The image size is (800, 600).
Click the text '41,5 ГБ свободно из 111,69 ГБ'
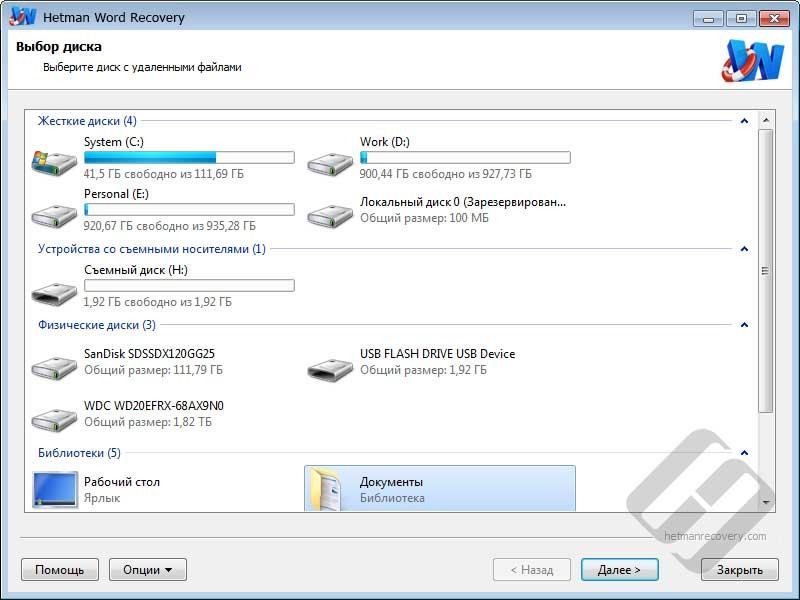point(164,174)
